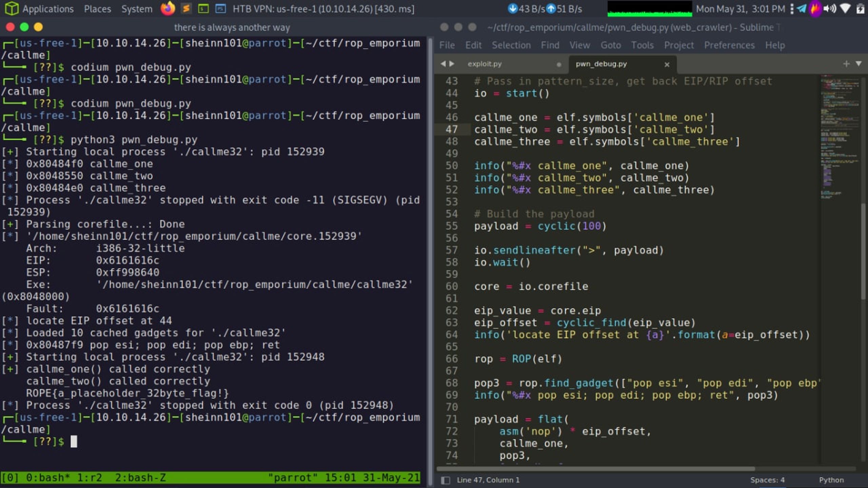Click the Wi-Fi network tray icon

845,8
